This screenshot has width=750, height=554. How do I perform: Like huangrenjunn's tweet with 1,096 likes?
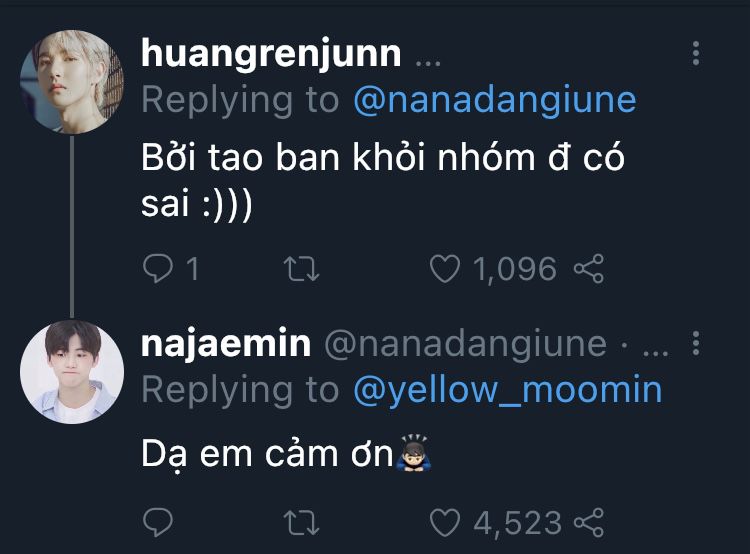(x=444, y=268)
